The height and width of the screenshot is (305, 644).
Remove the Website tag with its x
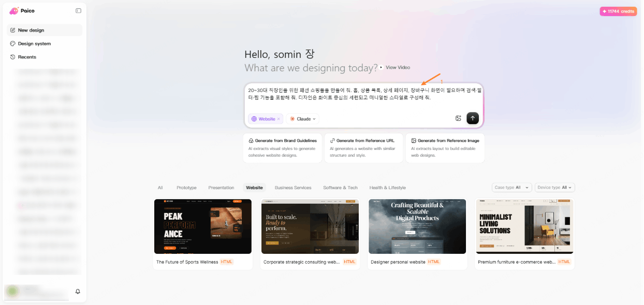[x=279, y=119]
